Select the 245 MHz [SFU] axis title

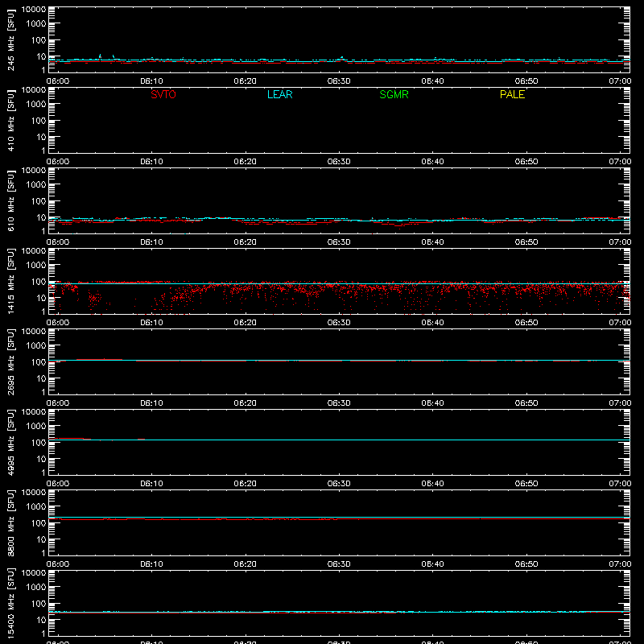(x=11, y=40)
